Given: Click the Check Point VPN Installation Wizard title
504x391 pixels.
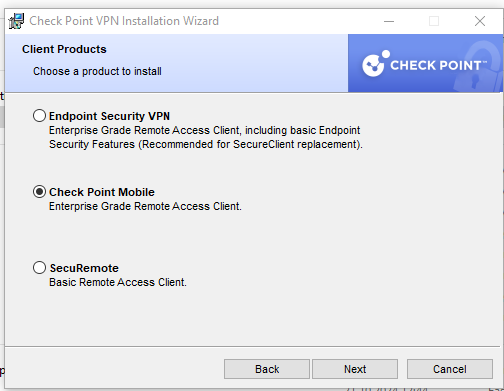Looking at the screenshot, I should pos(124,21).
